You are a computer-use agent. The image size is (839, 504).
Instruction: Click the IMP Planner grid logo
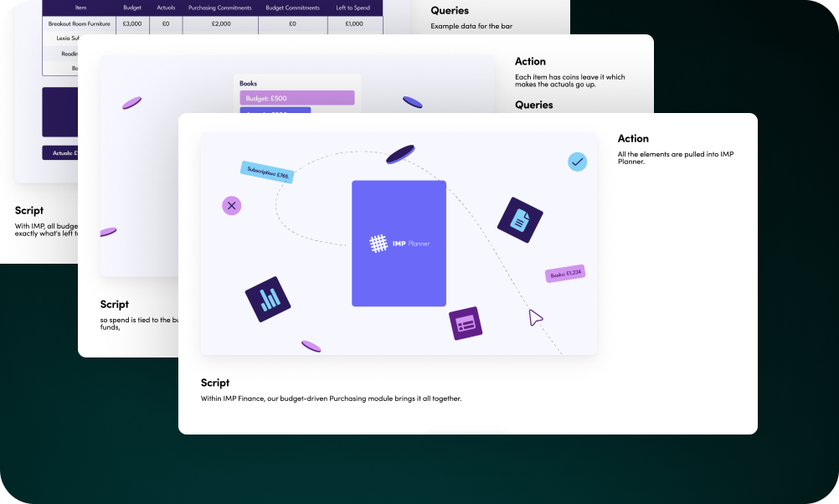tap(378, 244)
